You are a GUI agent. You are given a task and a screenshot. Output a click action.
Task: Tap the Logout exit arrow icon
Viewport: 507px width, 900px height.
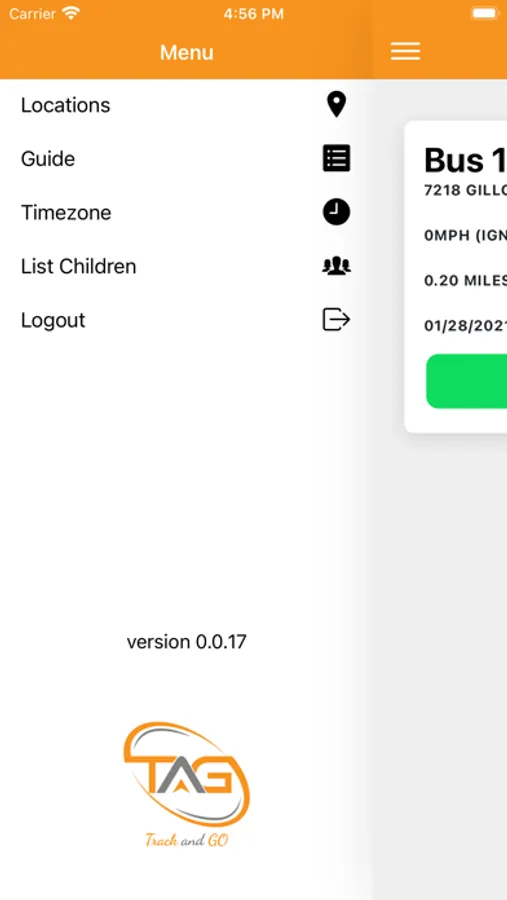(x=336, y=320)
